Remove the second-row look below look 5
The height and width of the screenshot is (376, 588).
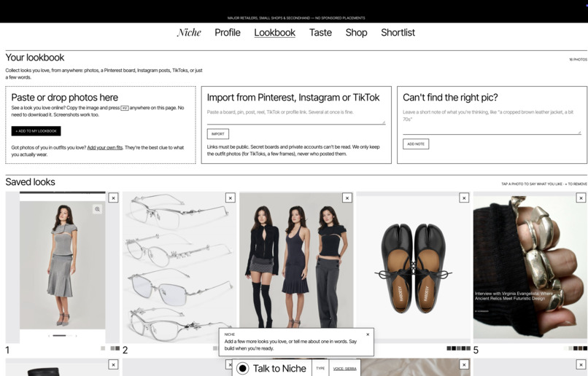[581, 364]
